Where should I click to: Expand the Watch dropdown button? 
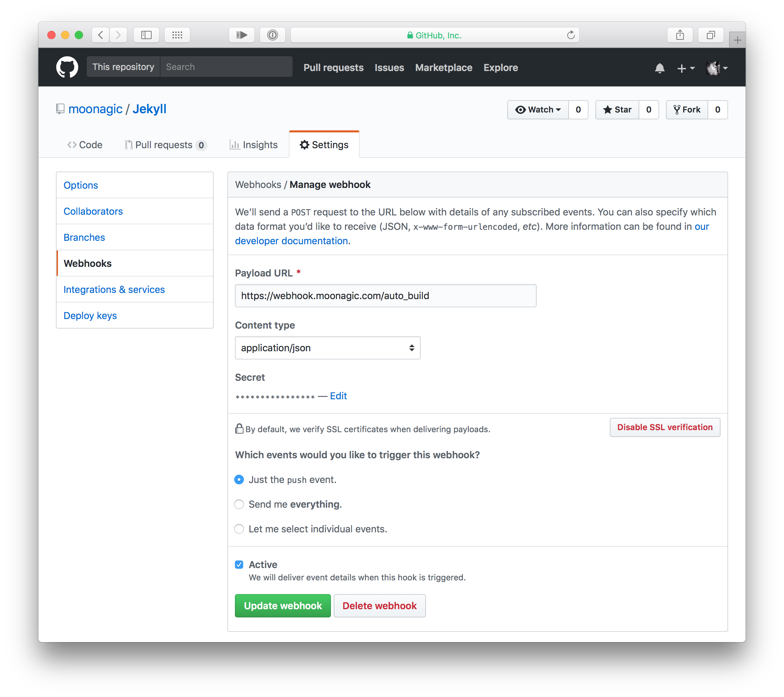coord(538,110)
